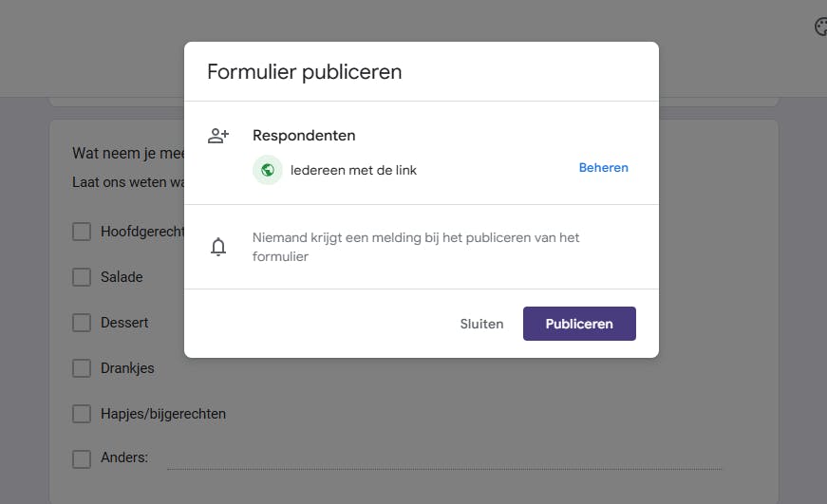Toggle the Hapjes/bijgerechten checkbox
Viewport: 827px width, 504px height.
tap(82, 414)
